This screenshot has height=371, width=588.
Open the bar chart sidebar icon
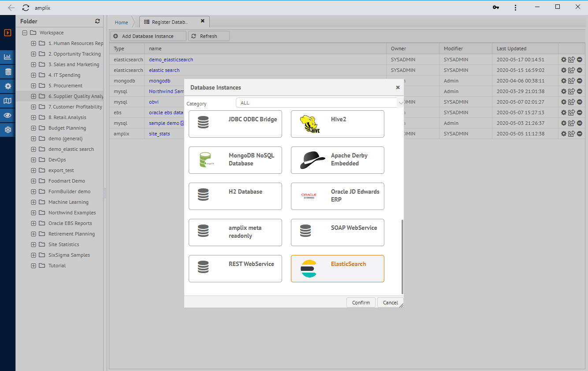point(7,57)
